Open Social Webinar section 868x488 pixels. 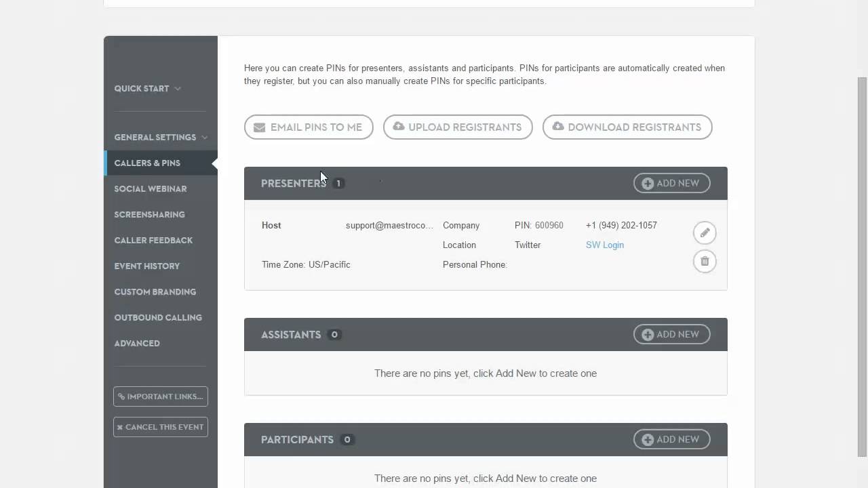[x=151, y=188]
